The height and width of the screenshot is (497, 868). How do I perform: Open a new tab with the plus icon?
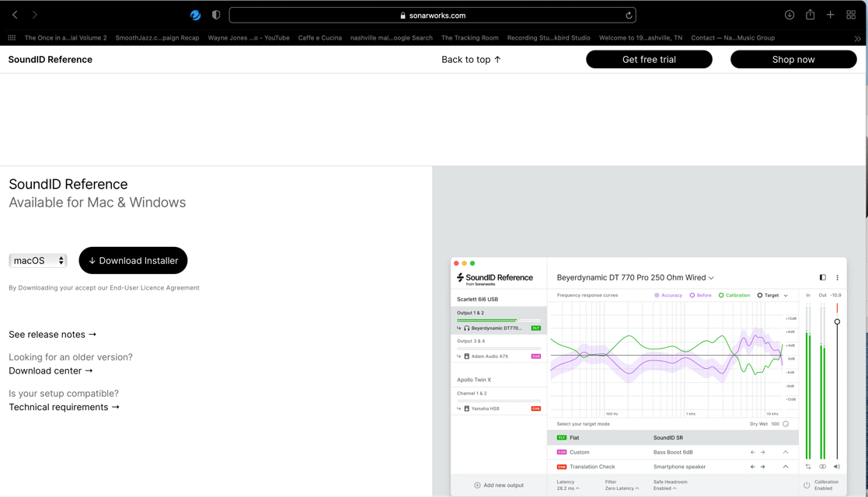[x=831, y=15]
